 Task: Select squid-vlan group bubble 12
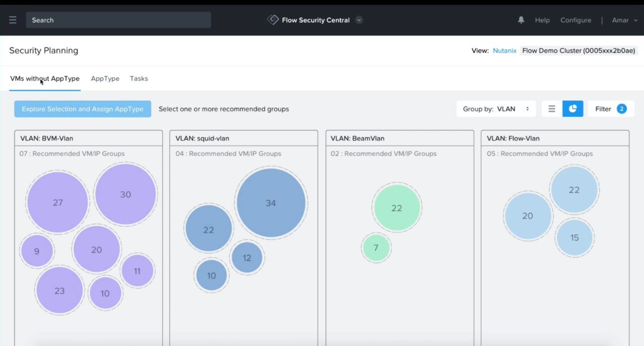tap(247, 258)
